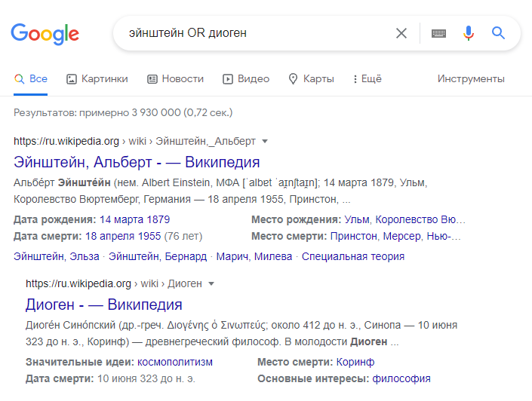Start voice search with microphone icon
This screenshot has width=532, height=401.
pos(469,33)
